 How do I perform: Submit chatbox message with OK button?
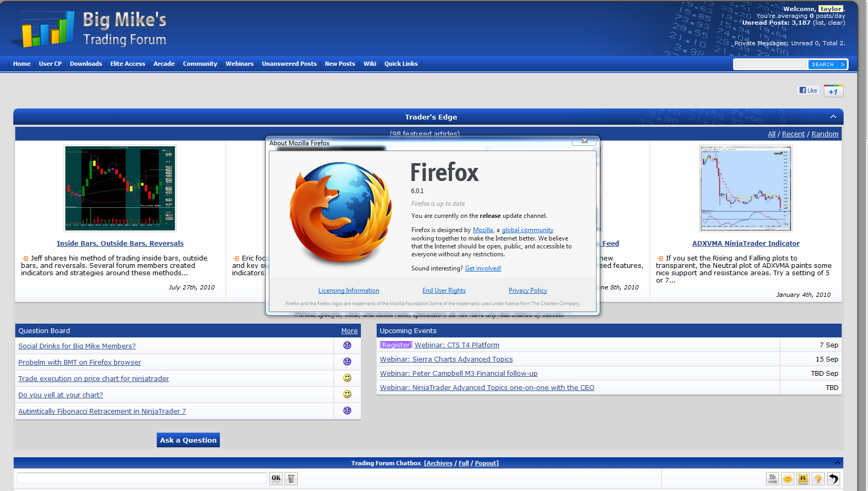[x=276, y=478]
